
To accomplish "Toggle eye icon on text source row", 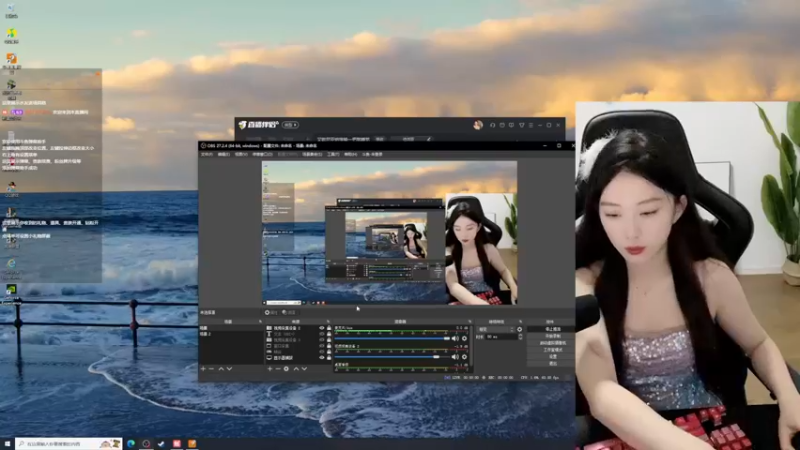I will pyautogui.click(x=322, y=334).
